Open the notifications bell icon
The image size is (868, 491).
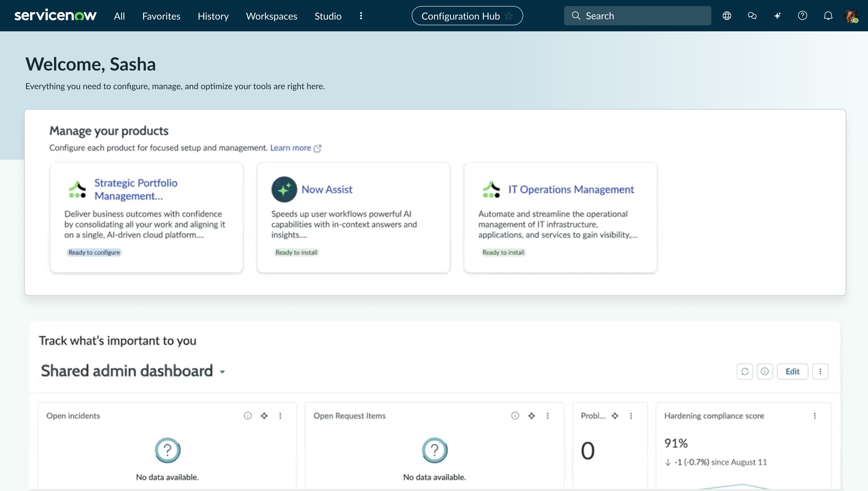[828, 16]
